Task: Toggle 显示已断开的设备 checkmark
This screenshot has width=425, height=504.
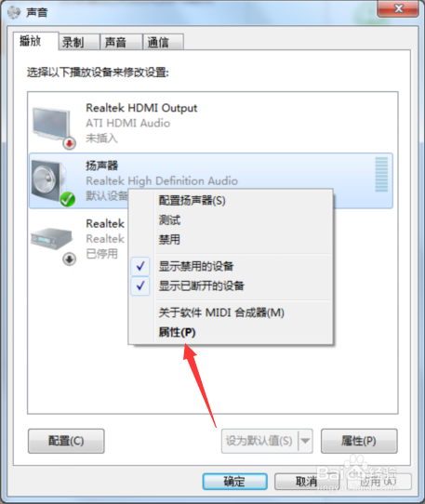Action: click(140, 285)
